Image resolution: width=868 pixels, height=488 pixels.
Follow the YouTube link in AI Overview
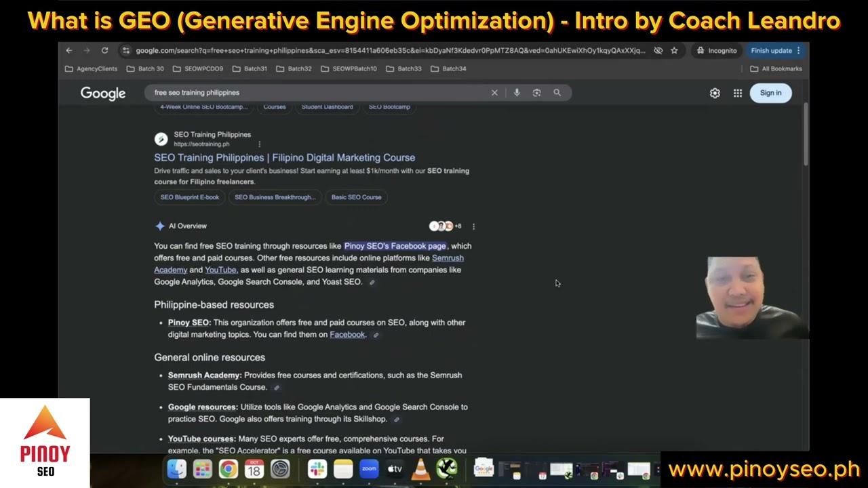220,270
